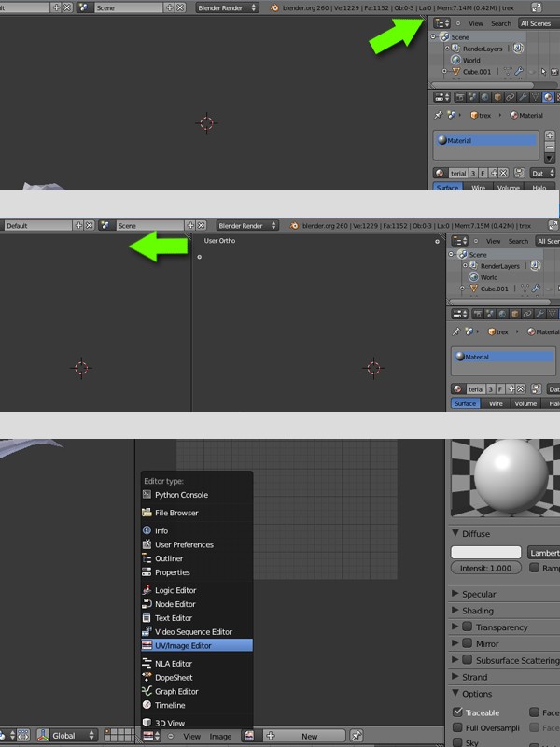Open Image menu in UV editor header

tap(220, 736)
